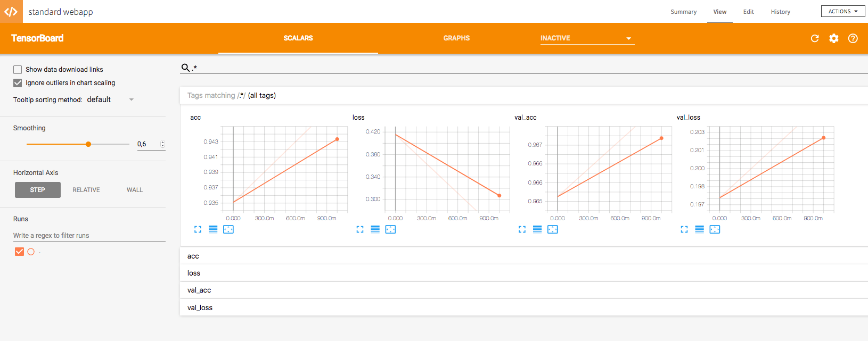Open the ACTIONS dropdown menu
This screenshot has width=868, height=341.
coord(843,11)
